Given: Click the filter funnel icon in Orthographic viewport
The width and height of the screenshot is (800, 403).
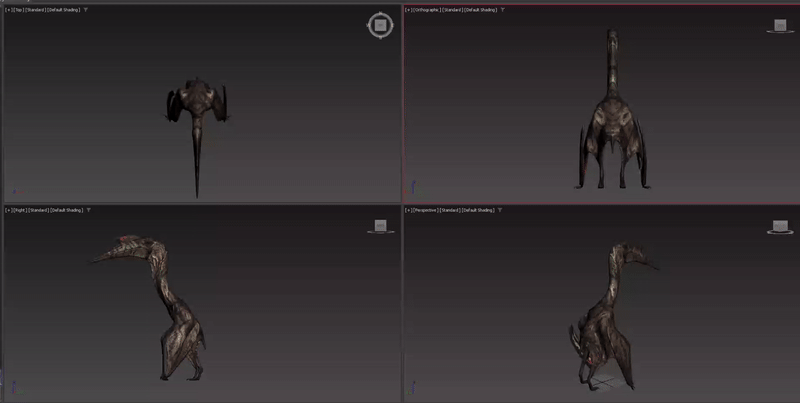Looking at the screenshot, I should (501, 10).
